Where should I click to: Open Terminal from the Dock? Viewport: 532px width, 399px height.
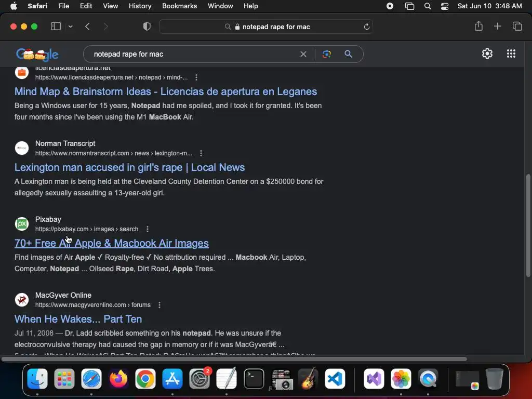pos(254,379)
